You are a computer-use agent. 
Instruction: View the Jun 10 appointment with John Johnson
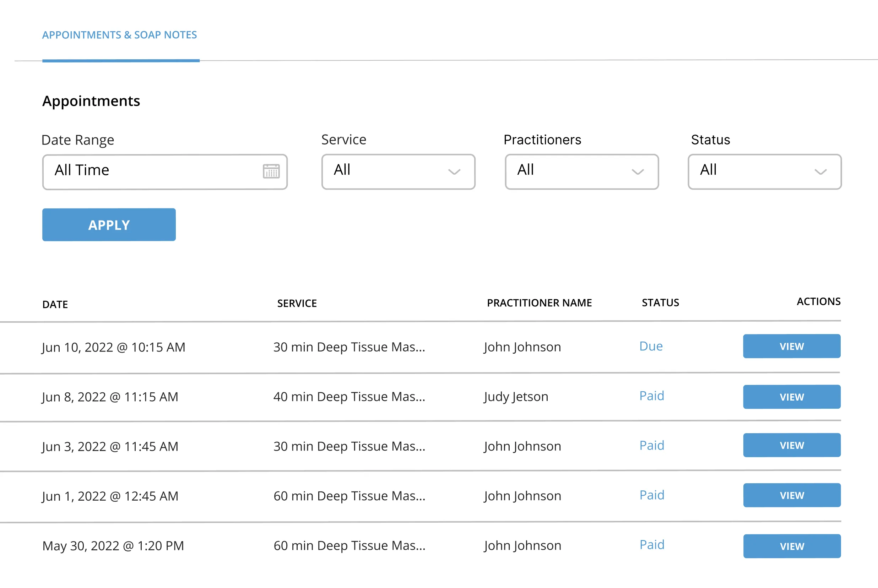pos(792,346)
